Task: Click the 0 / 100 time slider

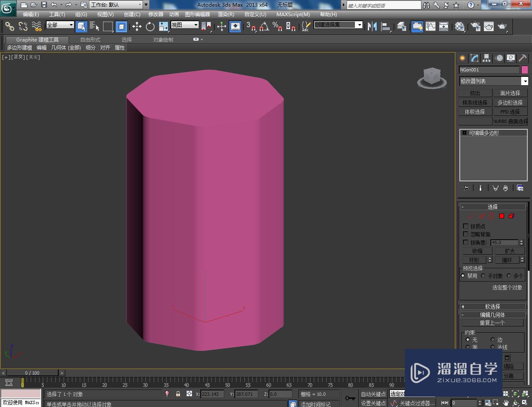Action: pos(32,373)
